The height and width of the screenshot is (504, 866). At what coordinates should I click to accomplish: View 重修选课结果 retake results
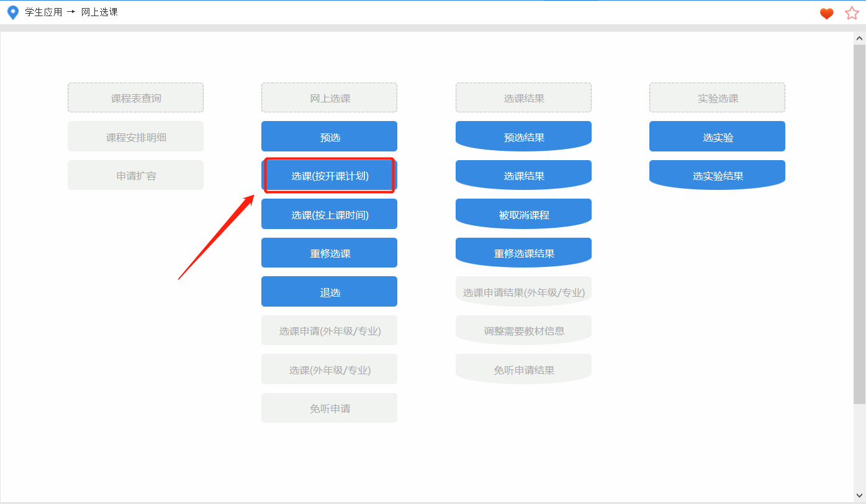pyautogui.click(x=523, y=253)
